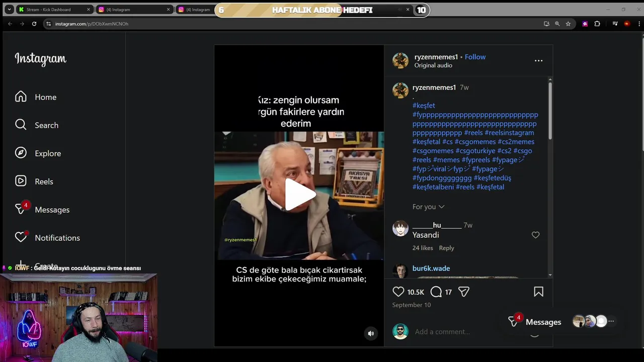Close the first Instagram tab
This screenshot has width=644, height=362.
pyautogui.click(x=168, y=10)
